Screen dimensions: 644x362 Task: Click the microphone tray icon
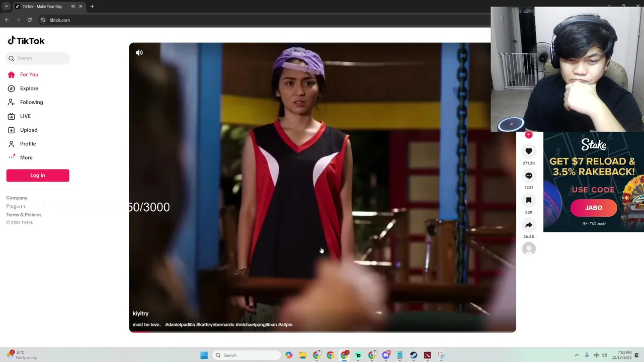[587, 355]
